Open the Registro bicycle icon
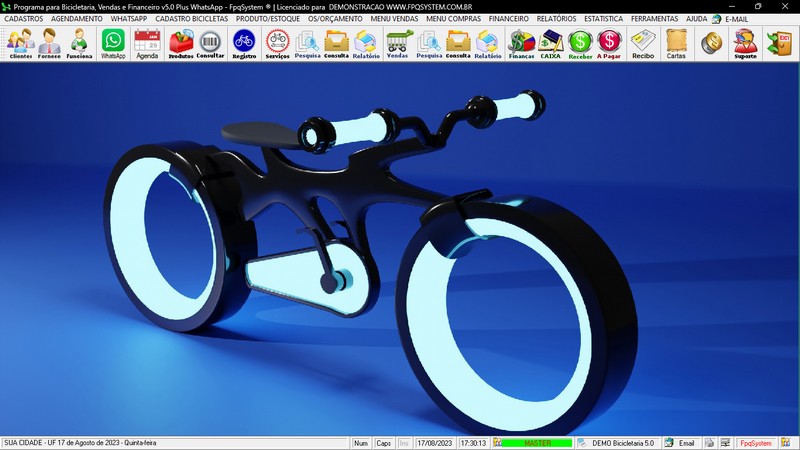Viewport: 800px width, 450px height. pos(244,44)
